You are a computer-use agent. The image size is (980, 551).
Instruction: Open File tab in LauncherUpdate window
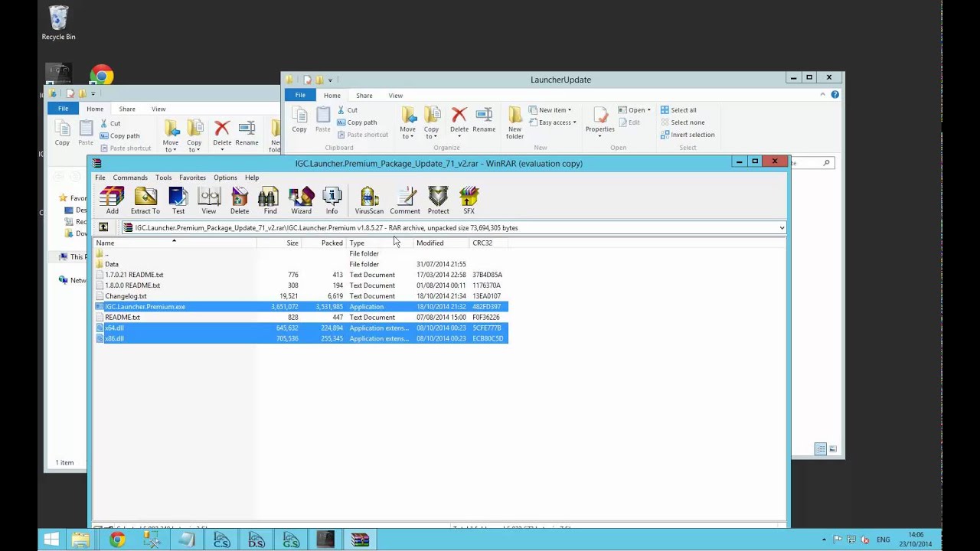click(x=300, y=96)
